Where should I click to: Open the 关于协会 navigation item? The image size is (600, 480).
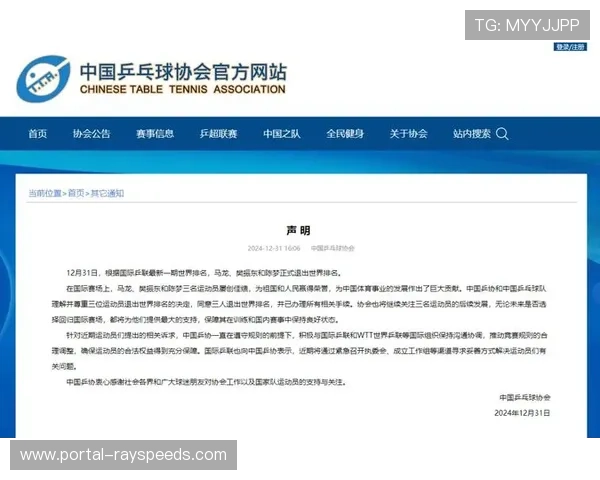pyautogui.click(x=409, y=134)
